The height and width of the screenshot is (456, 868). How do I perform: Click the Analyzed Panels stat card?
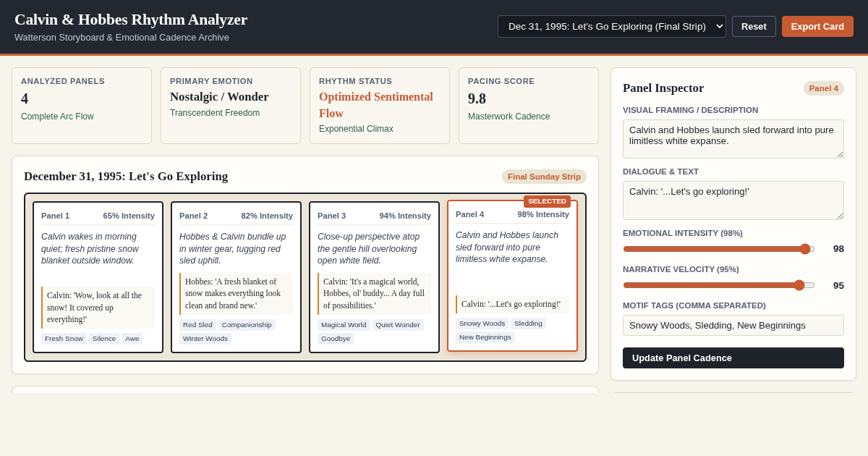[x=82, y=106]
